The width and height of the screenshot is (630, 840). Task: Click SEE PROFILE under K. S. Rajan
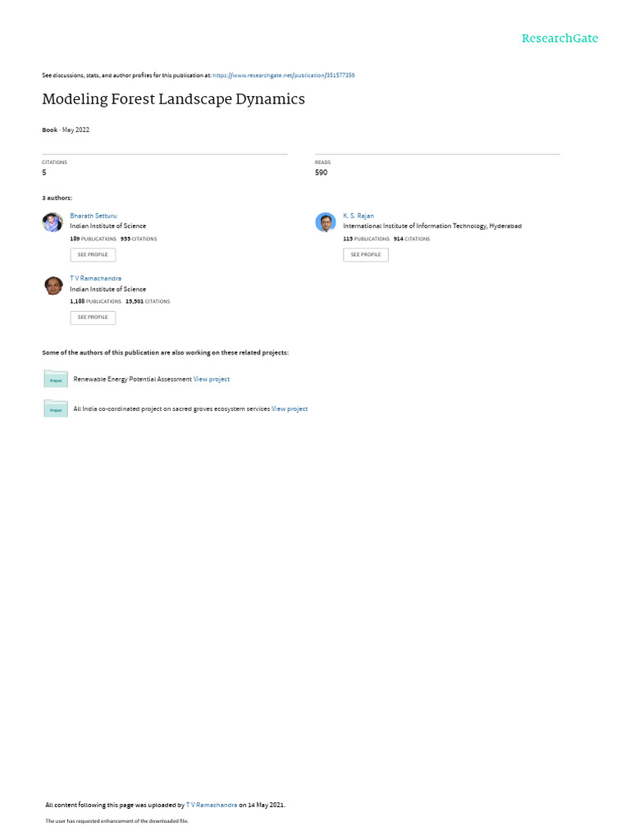tap(366, 255)
